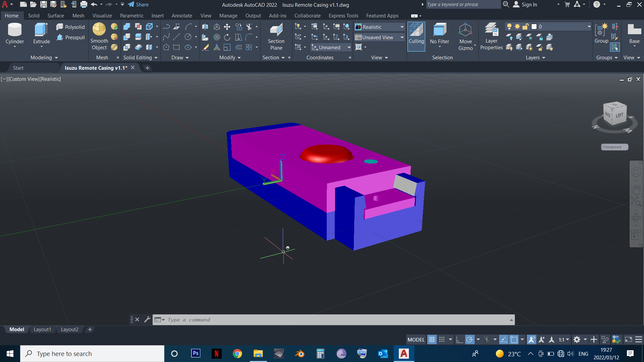Click the MODEL space button
Screen dimensions: 644x362
416,340
